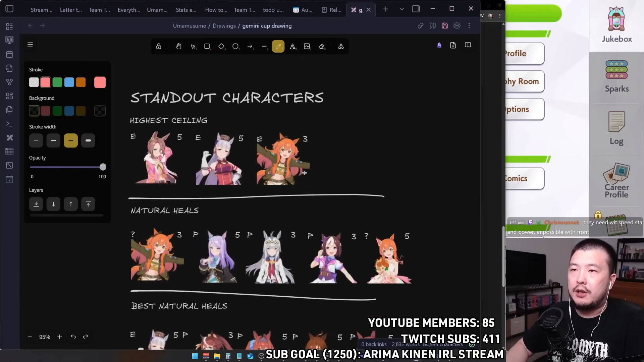The image size is (644, 362).
Task: Toggle the Obsidian left sidebar
Action: click(x=9, y=9)
